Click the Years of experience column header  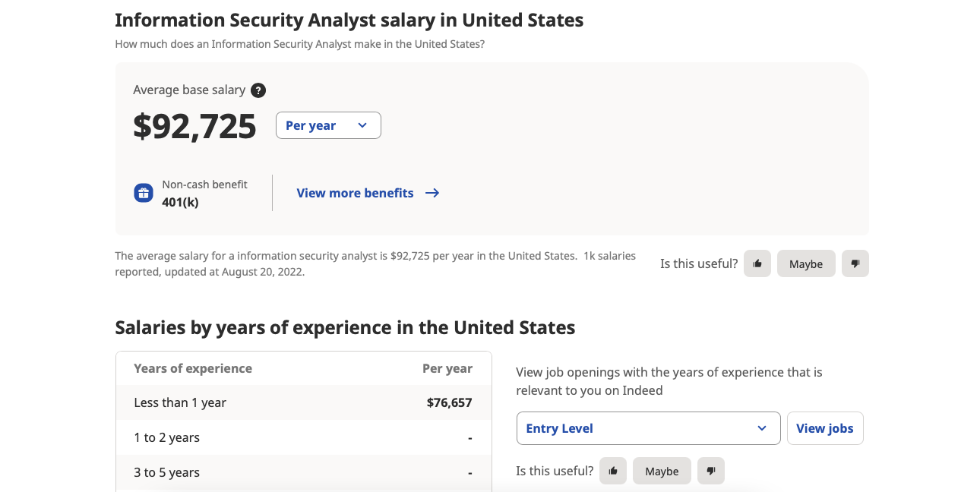click(x=193, y=368)
